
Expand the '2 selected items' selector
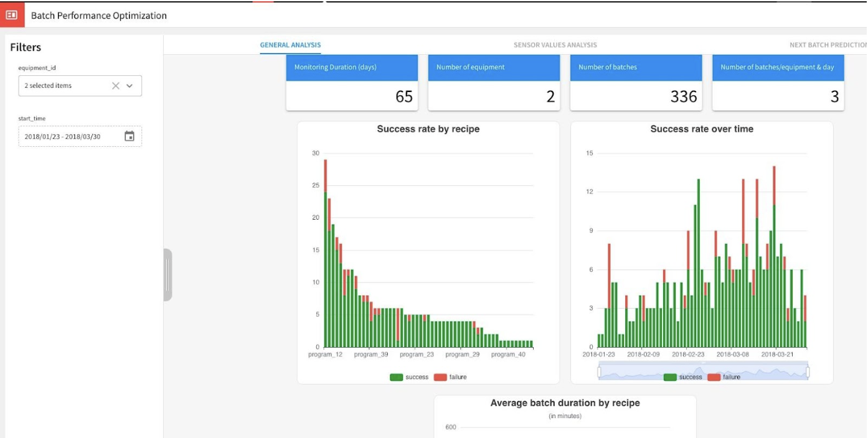point(68,86)
